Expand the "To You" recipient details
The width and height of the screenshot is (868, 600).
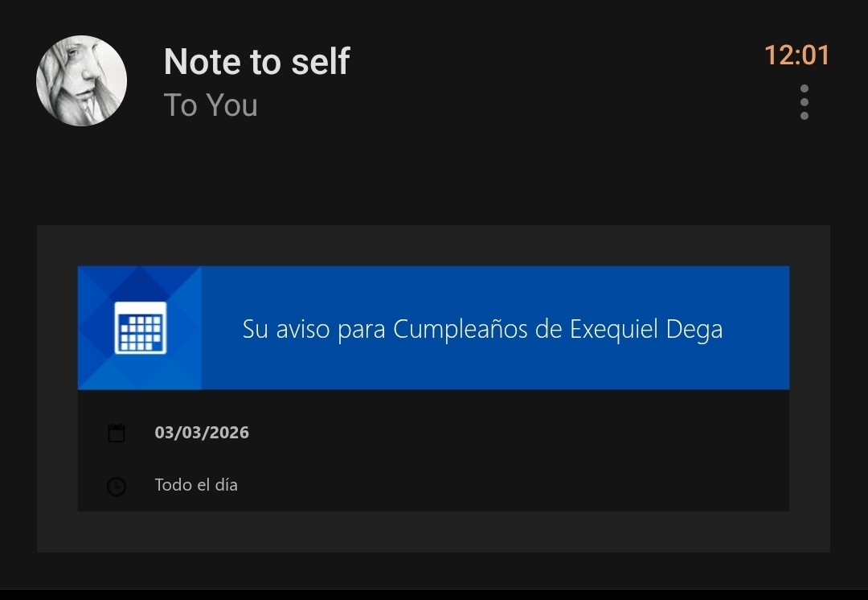pyautogui.click(x=211, y=105)
